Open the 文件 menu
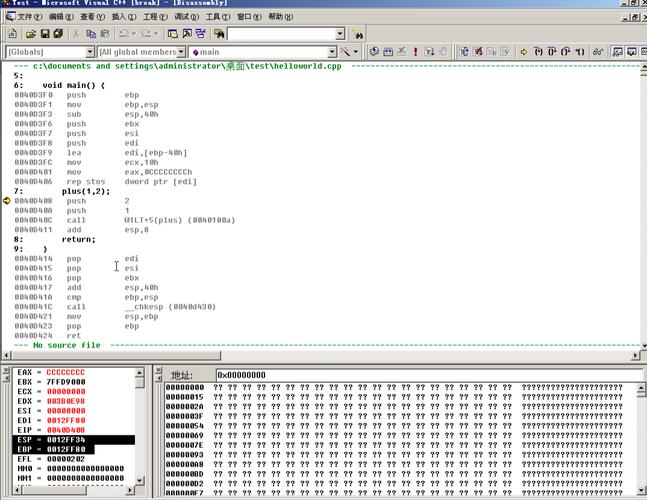Screen dimensions: 647x500 (29, 17)
